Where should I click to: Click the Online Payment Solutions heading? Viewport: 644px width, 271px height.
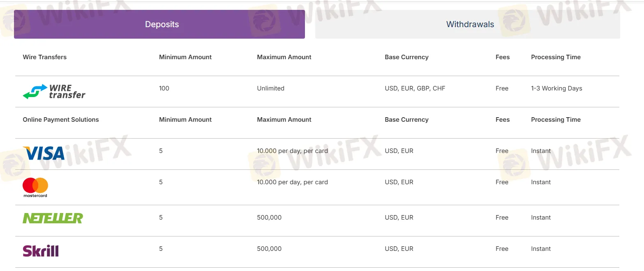click(x=61, y=120)
